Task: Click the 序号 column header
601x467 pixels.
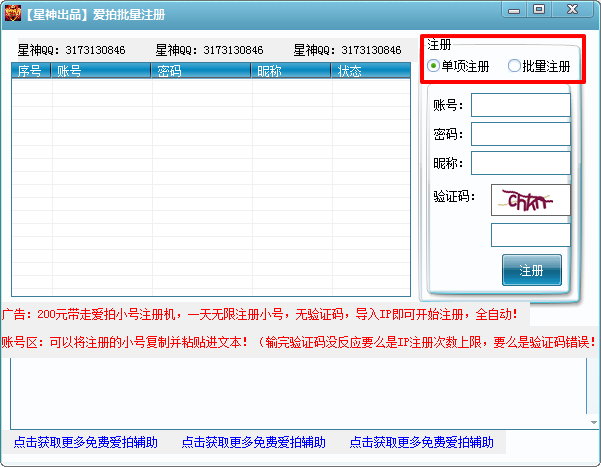Action: (31, 71)
